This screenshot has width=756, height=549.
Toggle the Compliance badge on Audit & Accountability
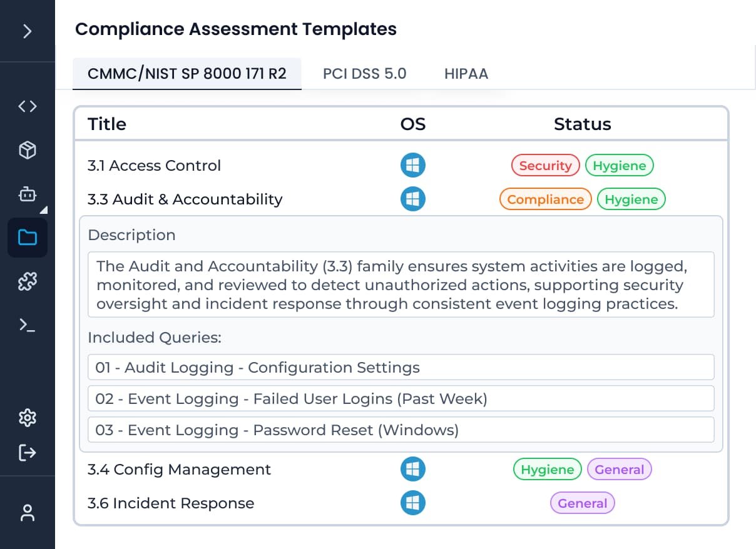pos(545,199)
